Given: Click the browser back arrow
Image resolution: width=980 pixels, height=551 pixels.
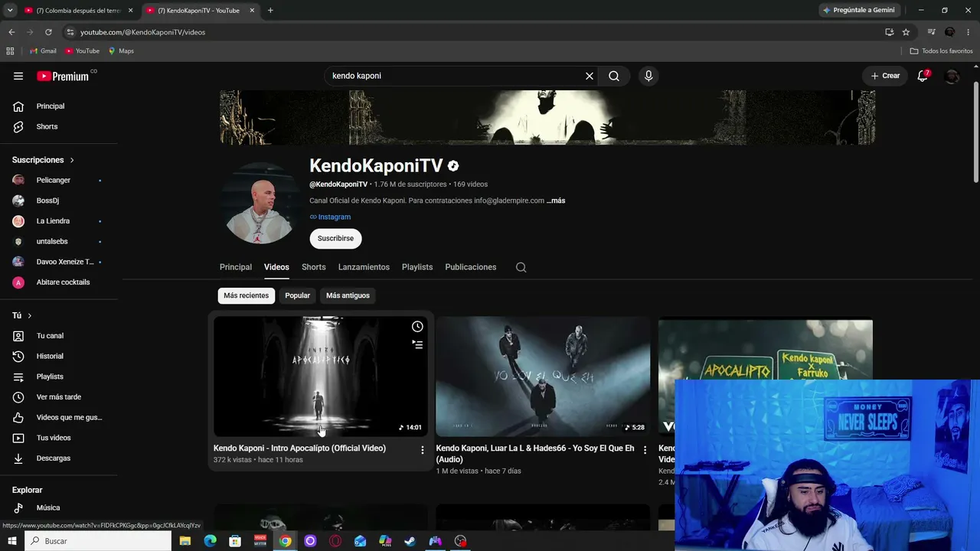Looking at the screenshot, I should [11, 32].
